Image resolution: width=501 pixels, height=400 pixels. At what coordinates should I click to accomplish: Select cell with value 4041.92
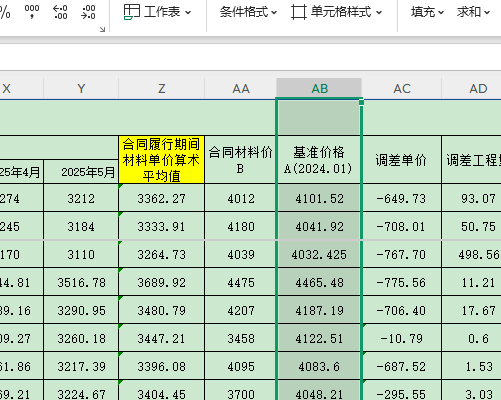[x=319, y=226]
